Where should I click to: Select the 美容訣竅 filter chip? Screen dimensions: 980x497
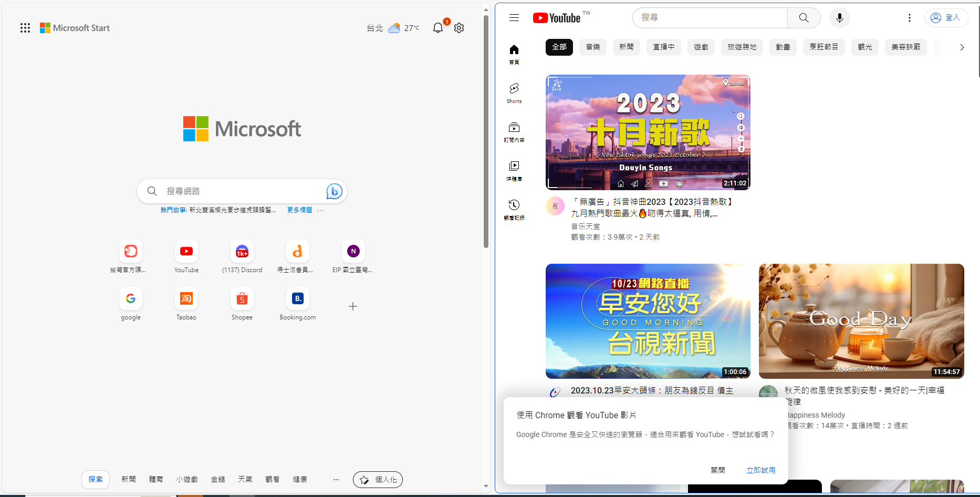click(x=906, y=47)
